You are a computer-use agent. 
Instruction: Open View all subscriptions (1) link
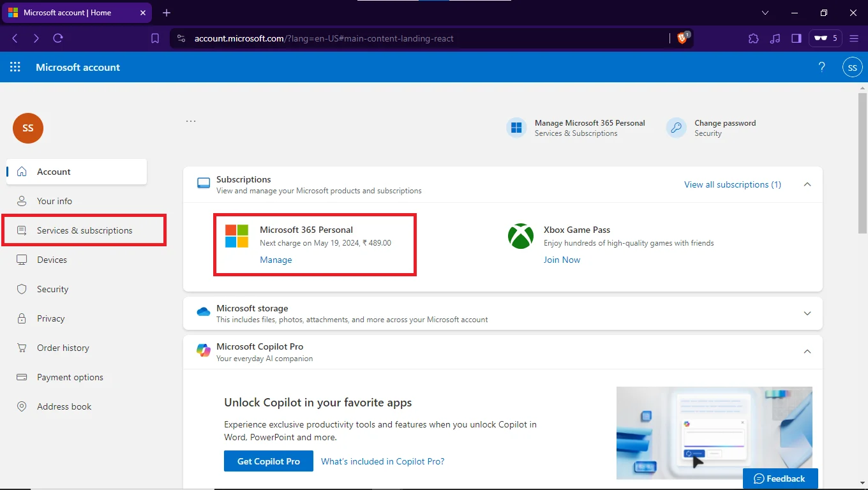tap(733, 184)
